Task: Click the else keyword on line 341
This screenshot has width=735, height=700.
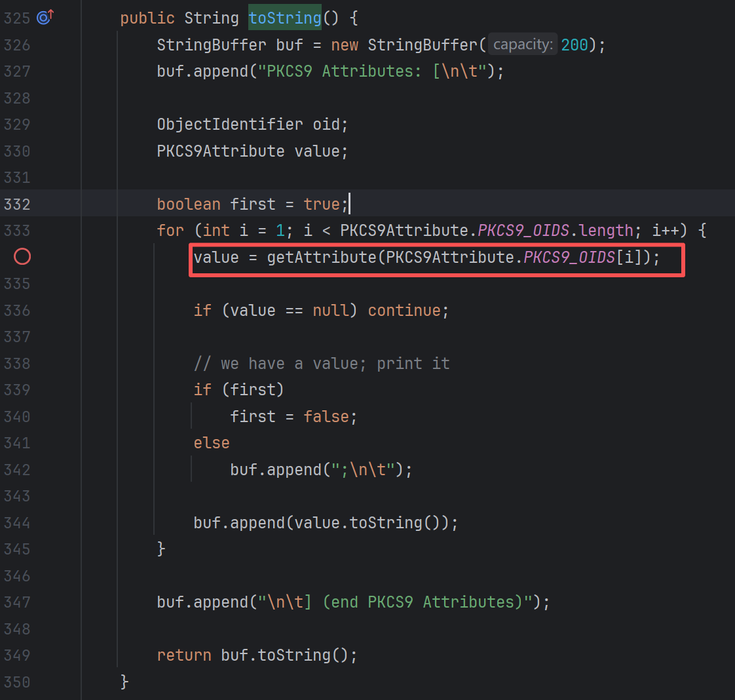Action: click(x=212, y=442)
